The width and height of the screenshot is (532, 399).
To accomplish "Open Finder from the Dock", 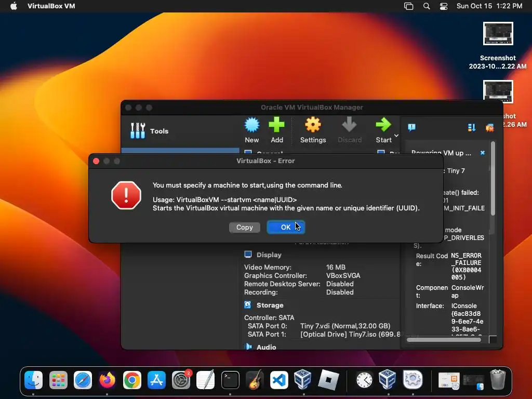I will click(33, 380).
